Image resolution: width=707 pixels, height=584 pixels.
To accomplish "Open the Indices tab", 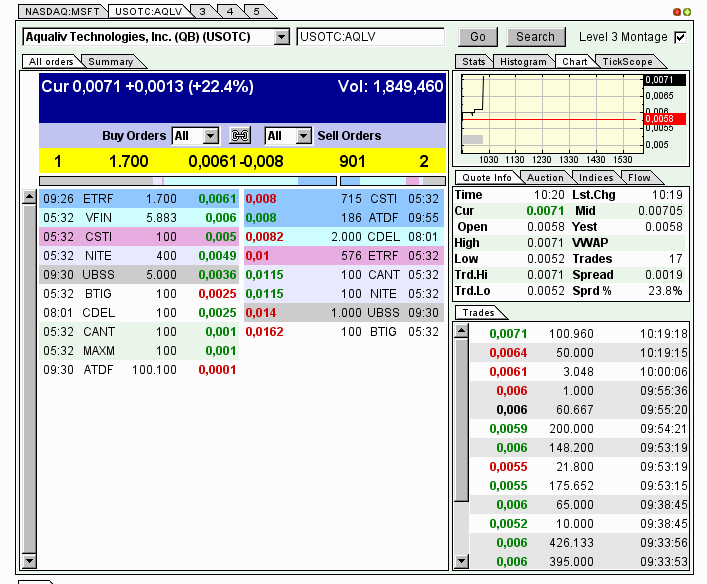I will click(x=596, y=178).
